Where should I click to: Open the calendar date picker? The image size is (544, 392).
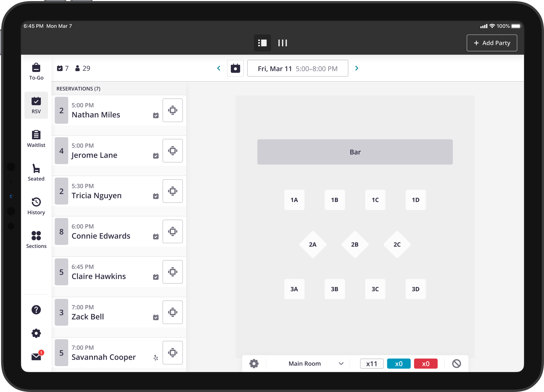click(x=235, y=68)
